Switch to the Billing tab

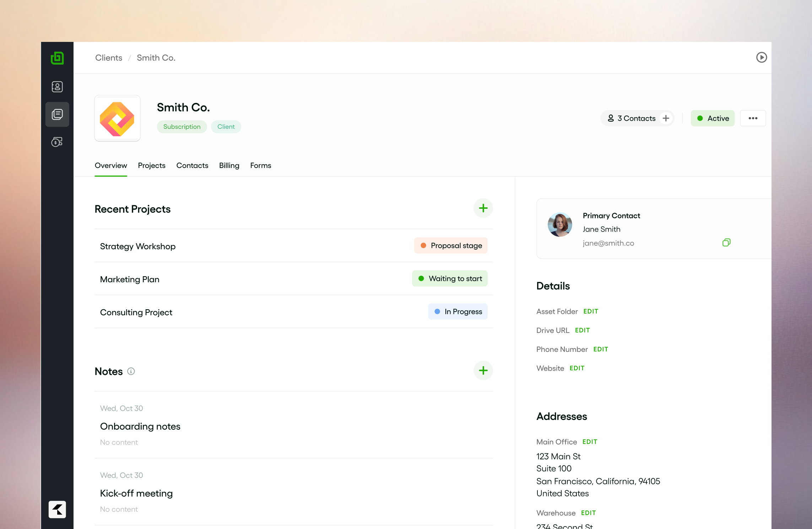pos(229,165)
